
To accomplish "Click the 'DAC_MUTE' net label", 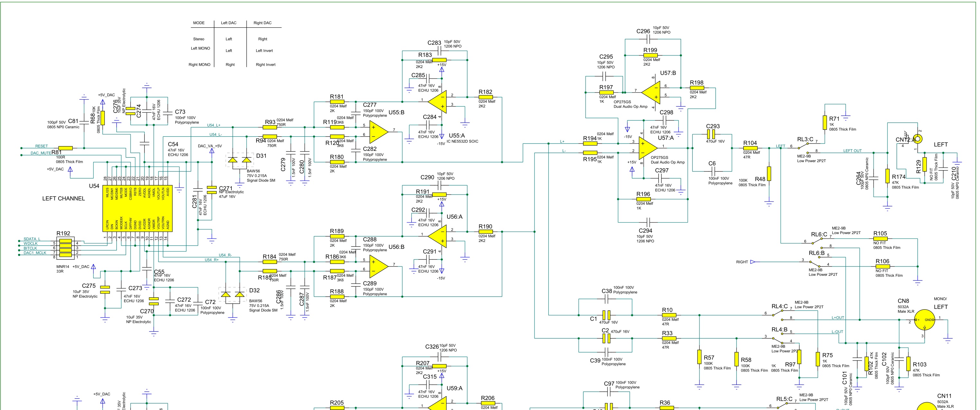I will point(41,153).
